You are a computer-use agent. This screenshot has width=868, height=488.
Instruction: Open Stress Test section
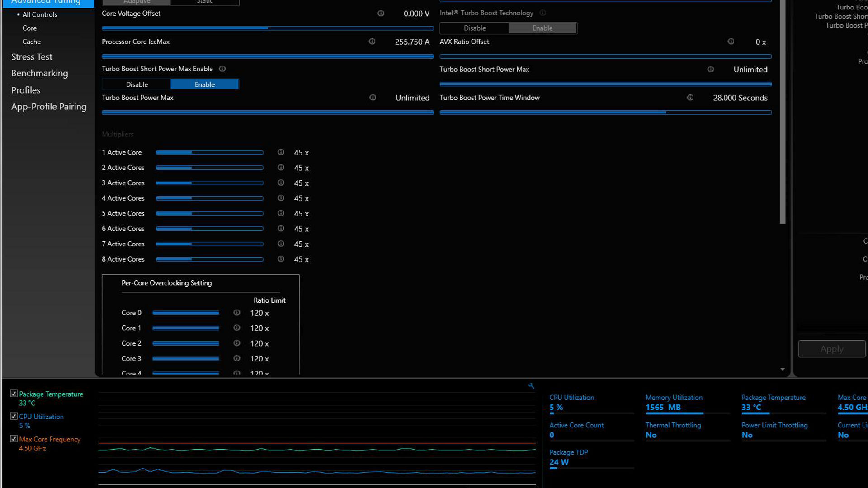32,57
